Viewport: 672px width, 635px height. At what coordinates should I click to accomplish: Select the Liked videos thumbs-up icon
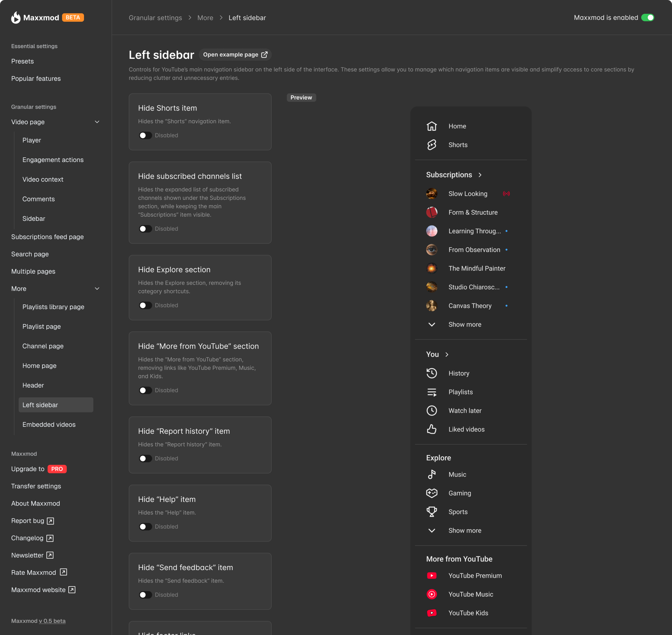click(432, 429)
